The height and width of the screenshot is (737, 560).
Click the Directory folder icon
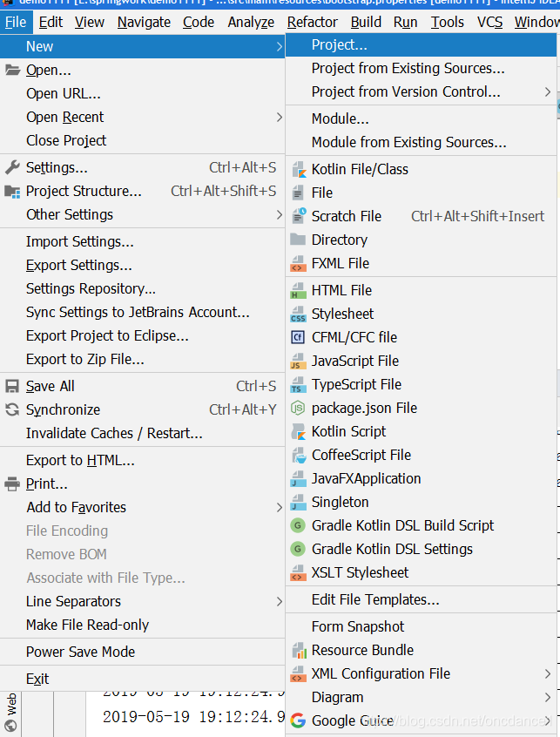[298, 240]
